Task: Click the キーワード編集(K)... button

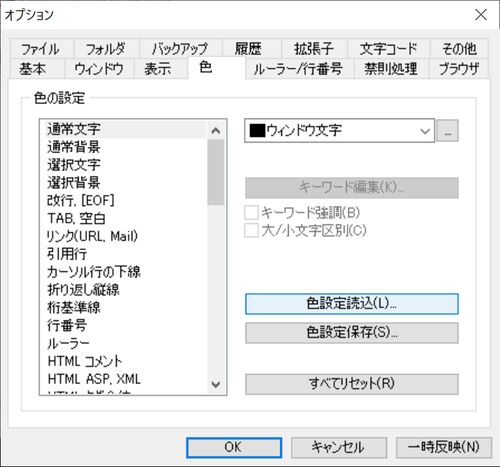Action: click(352, 188)
